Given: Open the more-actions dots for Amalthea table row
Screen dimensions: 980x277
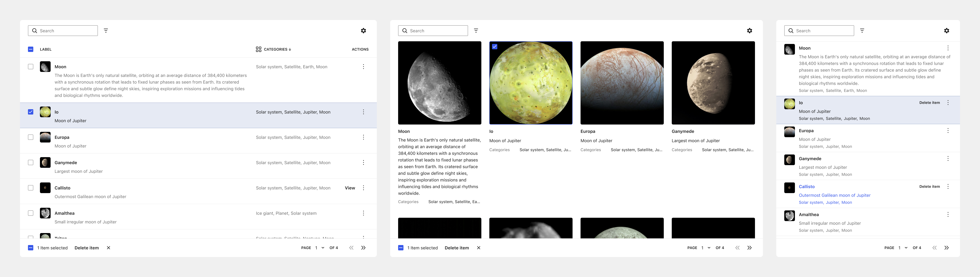Looking at the screenshot, I should point(363,213).
